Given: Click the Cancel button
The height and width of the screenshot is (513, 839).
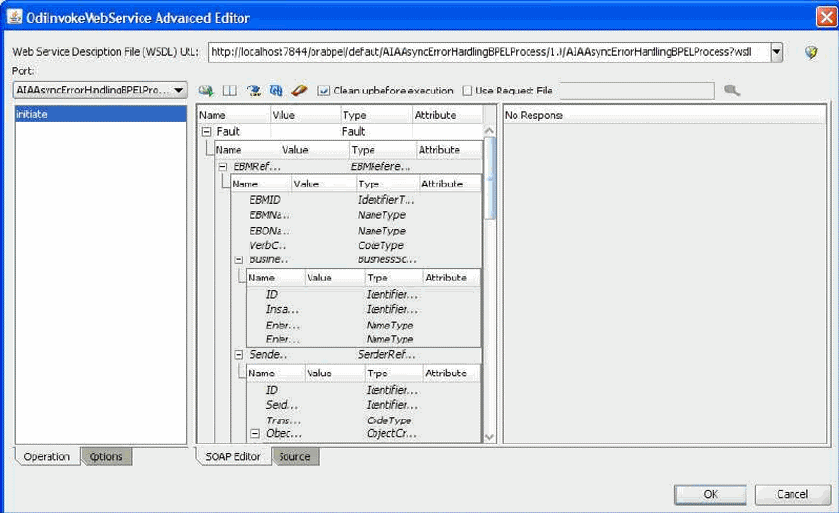Looking at the screenshot, I should 792,494.
